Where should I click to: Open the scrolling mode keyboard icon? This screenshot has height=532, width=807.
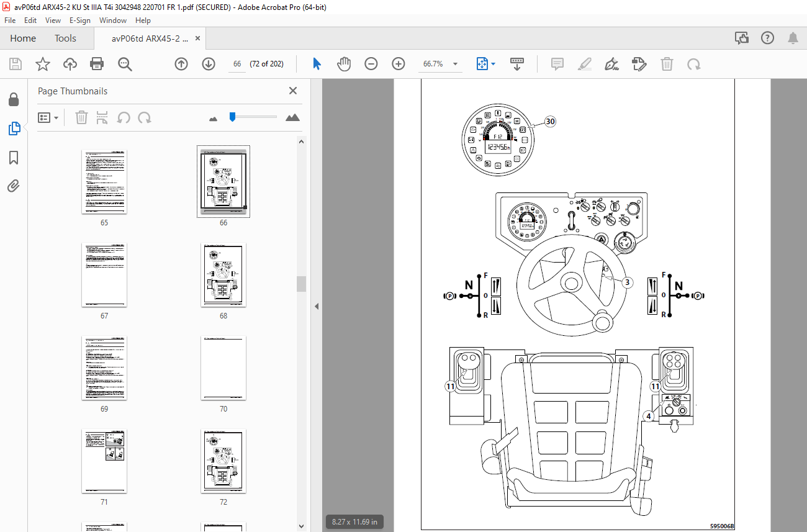pyautogui.click(x=517, y=64)
